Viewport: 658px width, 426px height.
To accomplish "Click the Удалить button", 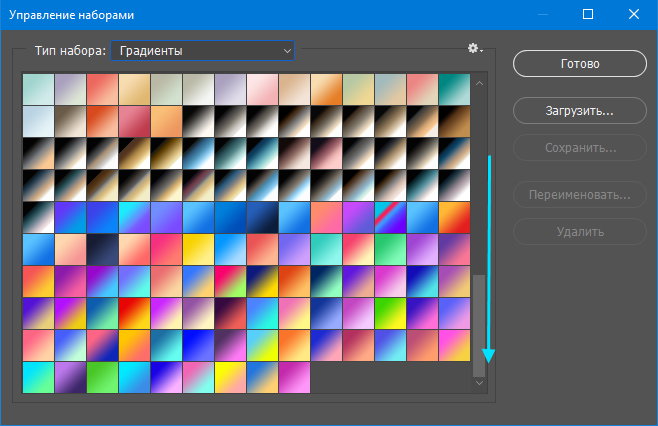I will (580, 232).
